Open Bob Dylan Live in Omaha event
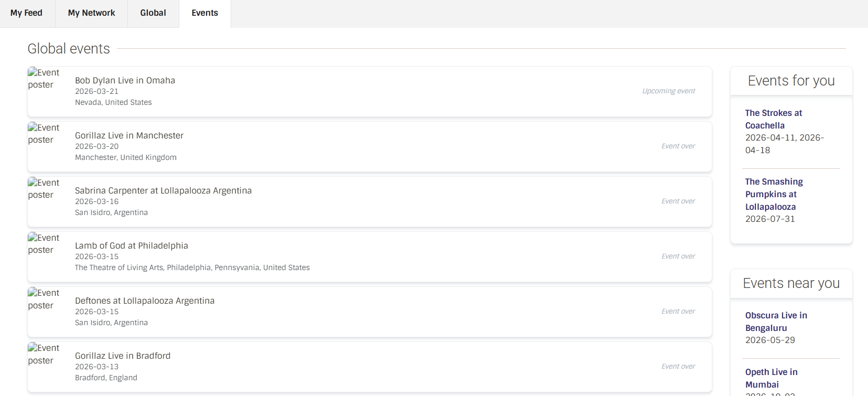Image resolution: width=868 pixels, height=396 pixels. [125, 80]
